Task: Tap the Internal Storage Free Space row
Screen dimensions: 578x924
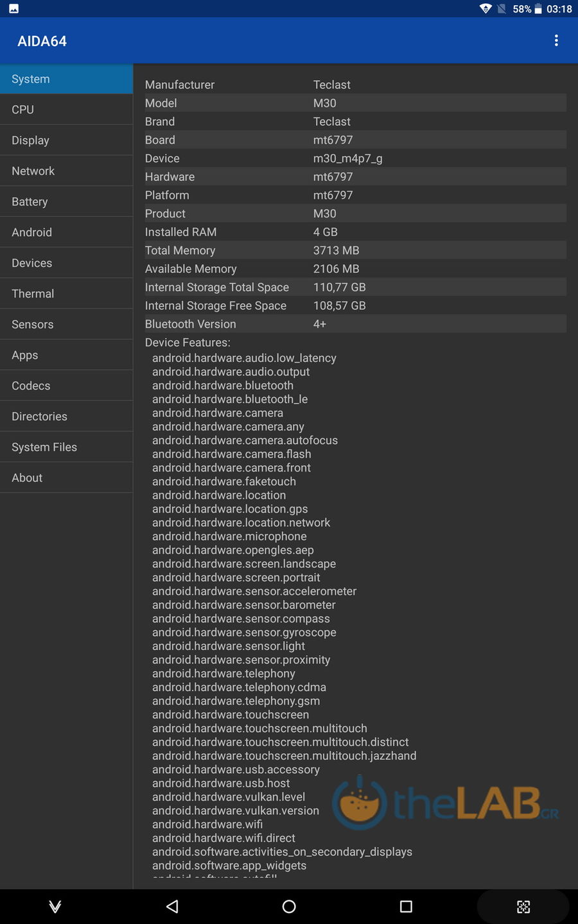Action: (x=355, y=306)
